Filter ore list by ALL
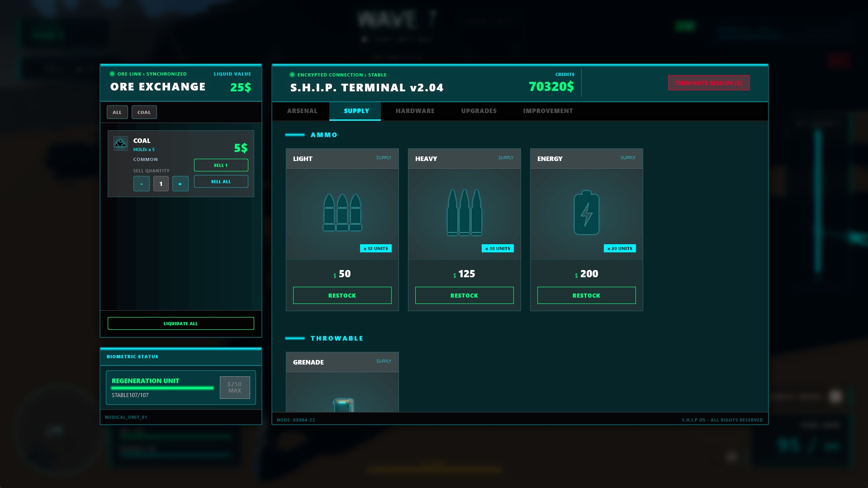The image size is (868, 488). pos(117,112)
